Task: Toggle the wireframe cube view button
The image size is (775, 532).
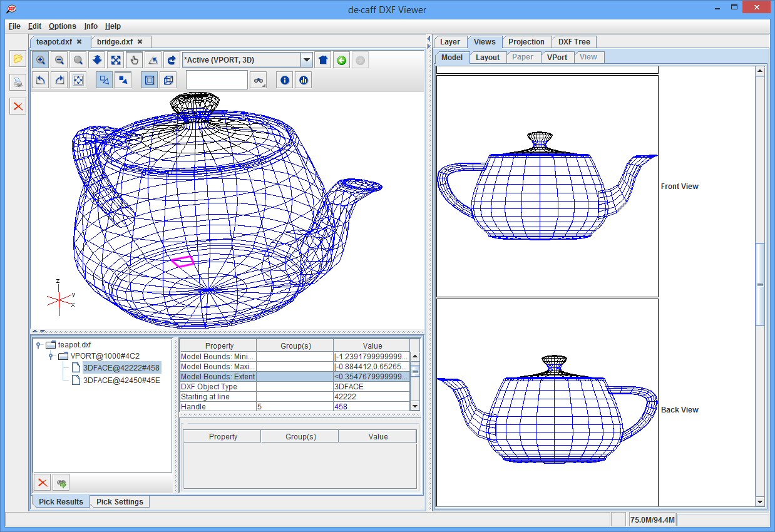Action: click(x=168, y=80)
